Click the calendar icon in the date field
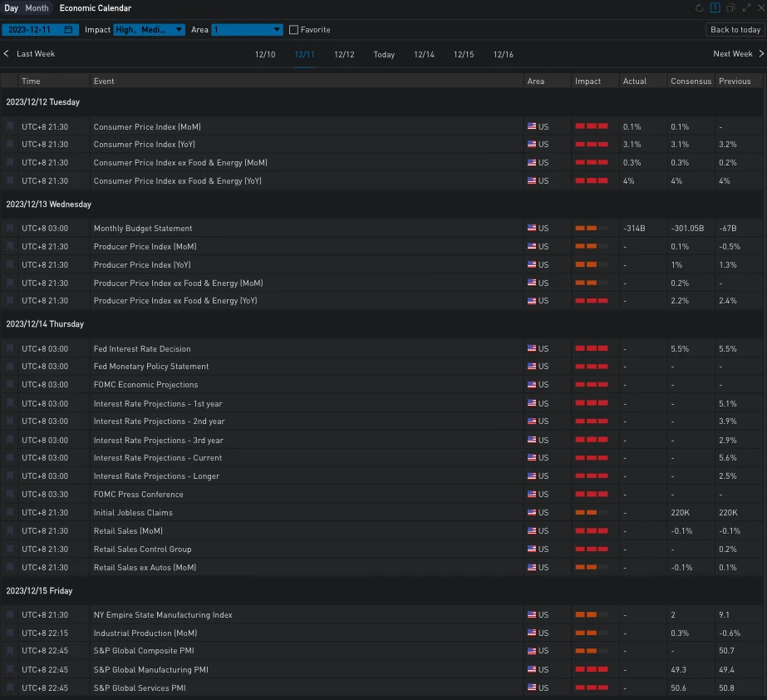Viewport: 767px width, 700px height. 68,30
